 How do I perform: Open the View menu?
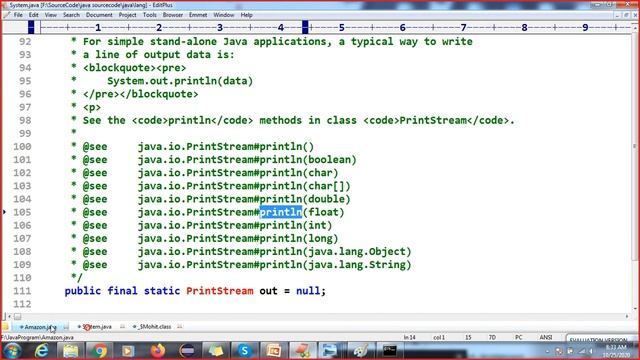coord(51,15)
